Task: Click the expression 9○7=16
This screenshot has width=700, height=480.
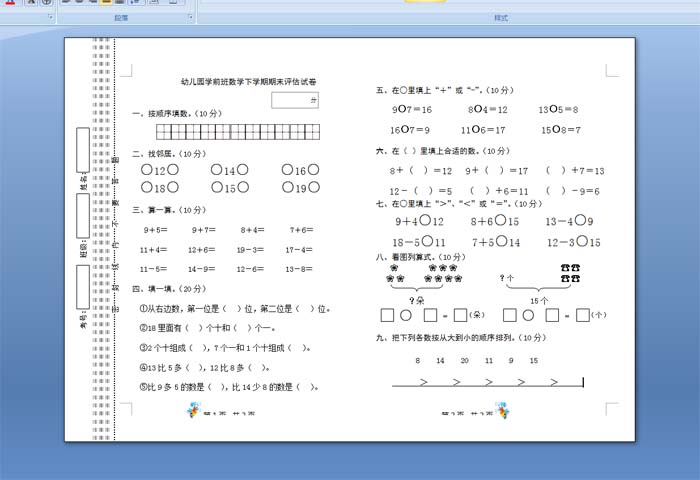Action: pos(412,109)
